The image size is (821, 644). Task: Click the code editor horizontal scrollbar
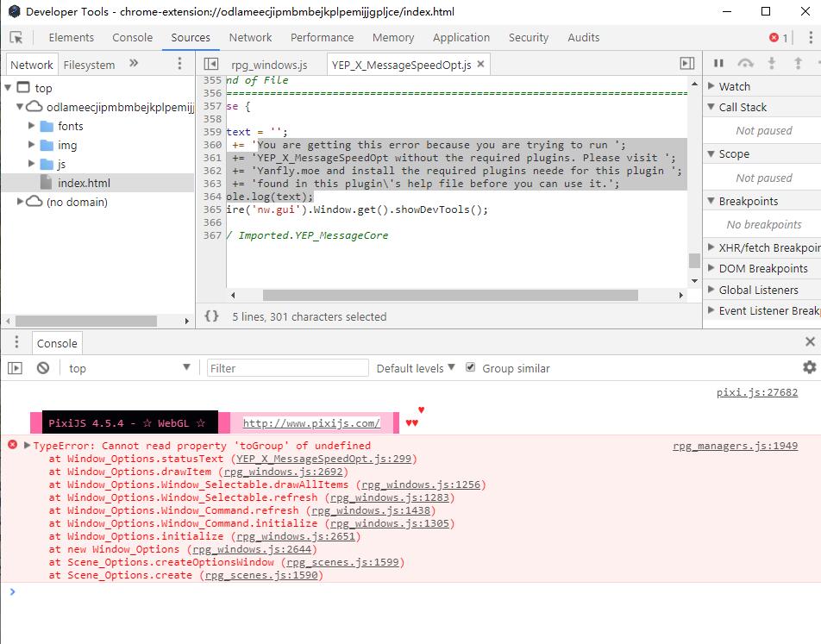[x=450, y=296]
